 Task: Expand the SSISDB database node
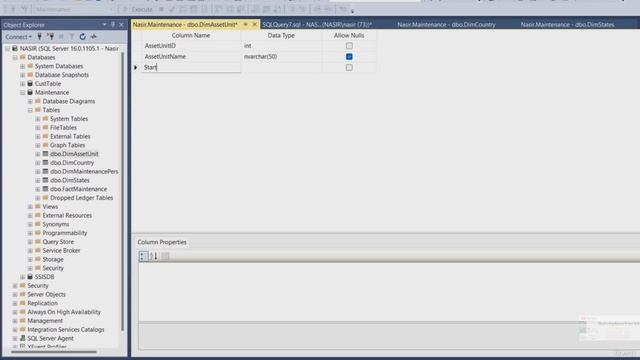(x=22, y=277)
